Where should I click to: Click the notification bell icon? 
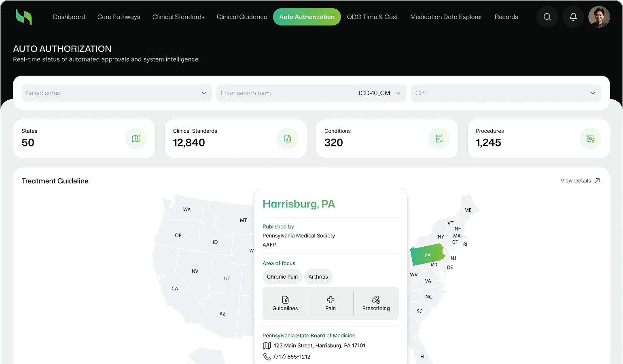click(x=573, y=17)
